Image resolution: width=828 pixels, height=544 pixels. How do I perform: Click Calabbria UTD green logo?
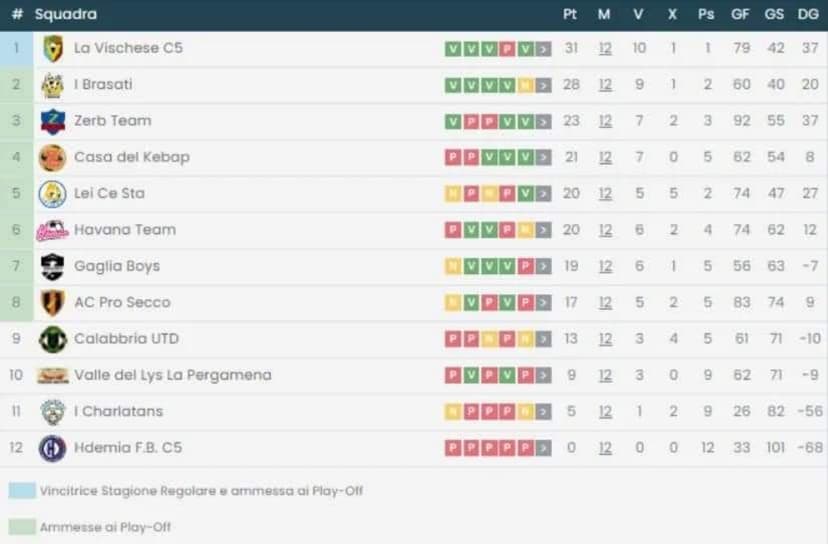(52, 339)
